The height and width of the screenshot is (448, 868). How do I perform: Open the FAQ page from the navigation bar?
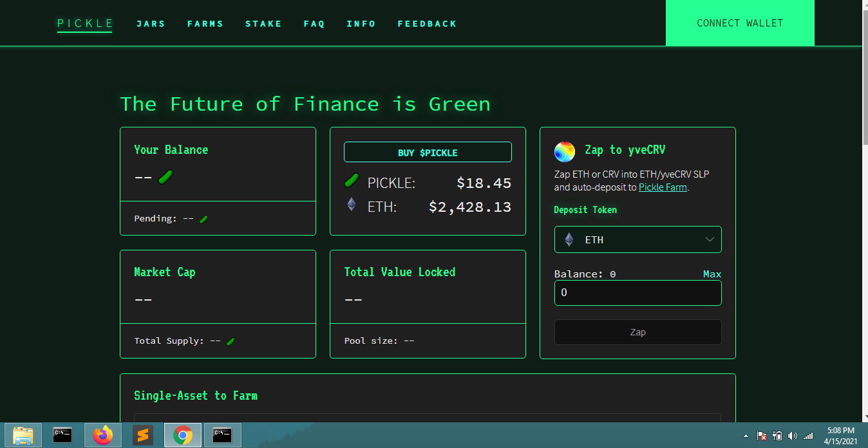[x=314, y=23]
